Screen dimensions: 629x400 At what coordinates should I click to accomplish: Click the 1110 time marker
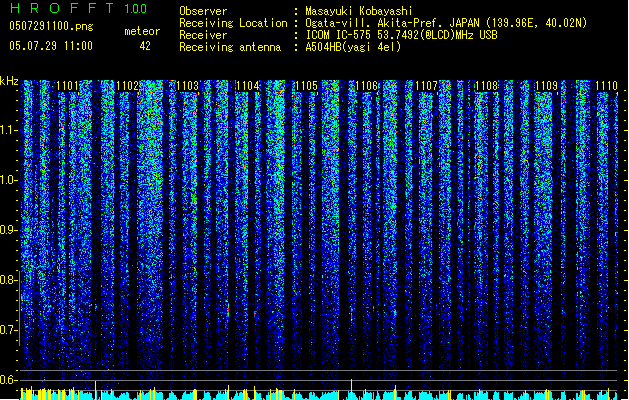(606, 86)
